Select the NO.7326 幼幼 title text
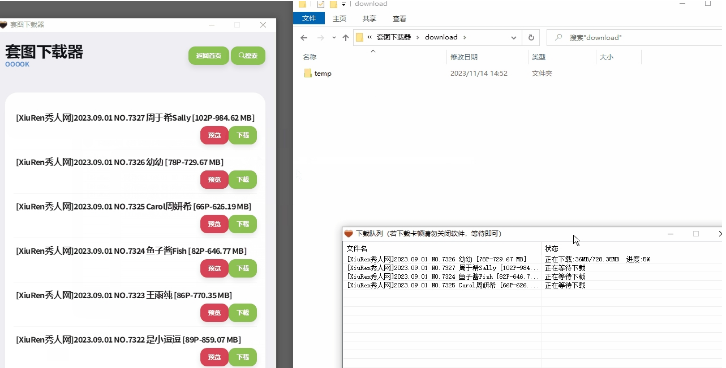The width and height of the screenshot is (726, 368). pos(119,162)
